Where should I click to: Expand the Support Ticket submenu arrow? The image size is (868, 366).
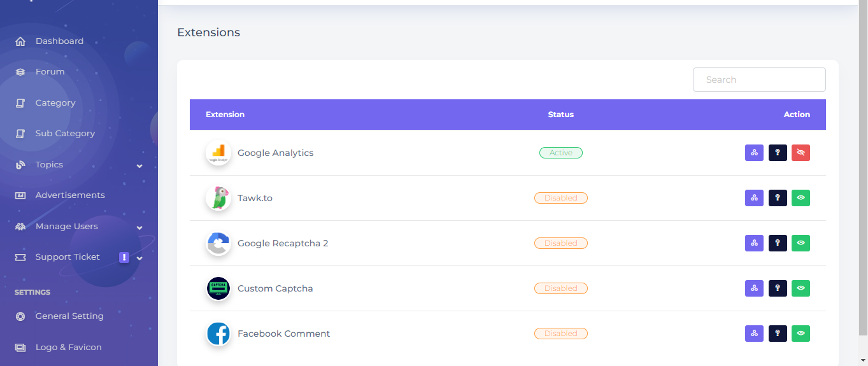click(x=139, y=258)
